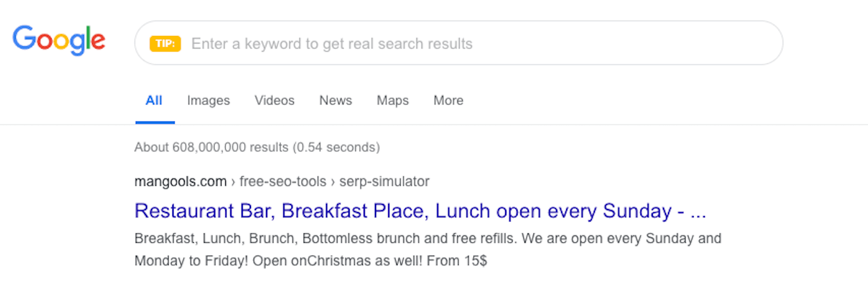This screenshot has height=292, width=868.
Task: Open the Videos tab
Action: [x=274, y=101]
